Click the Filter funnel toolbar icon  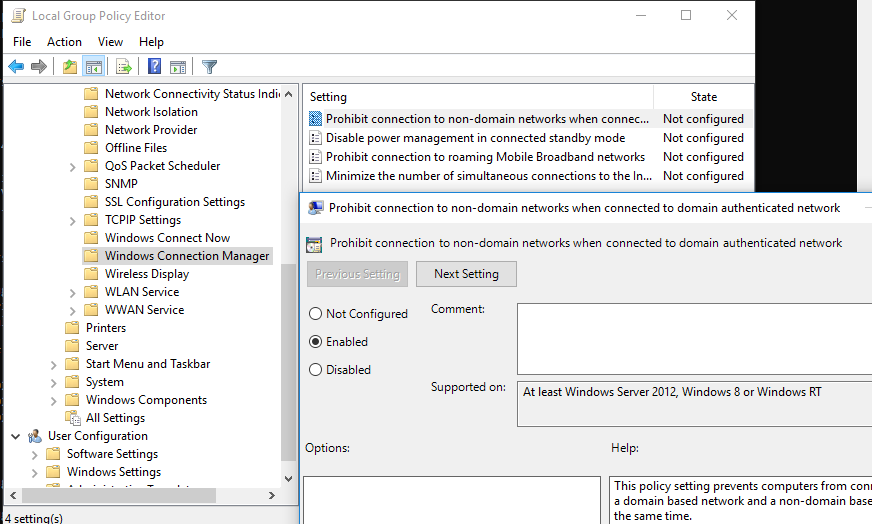209,67
